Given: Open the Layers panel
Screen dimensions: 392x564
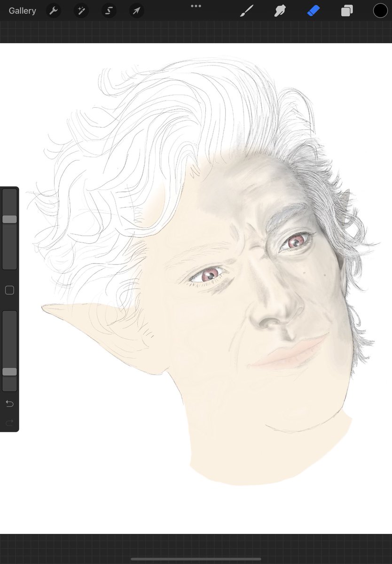Looking at the screenshot, I should click(347, 10).
